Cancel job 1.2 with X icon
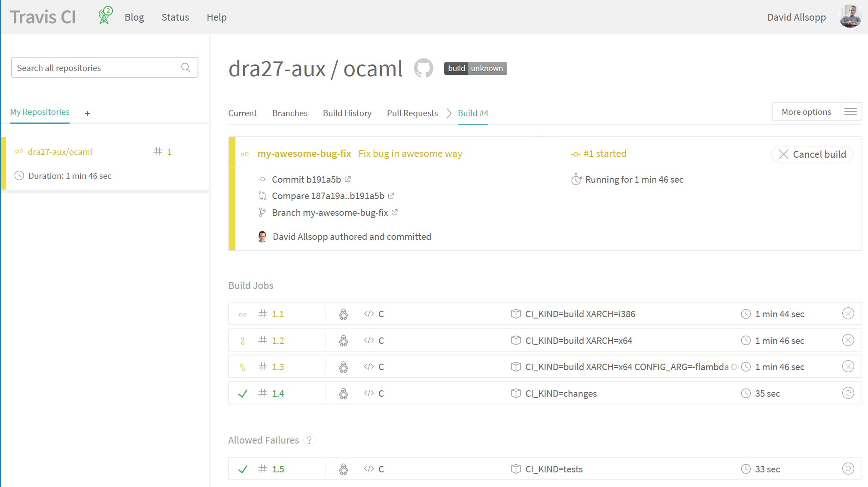 point(848,340)
